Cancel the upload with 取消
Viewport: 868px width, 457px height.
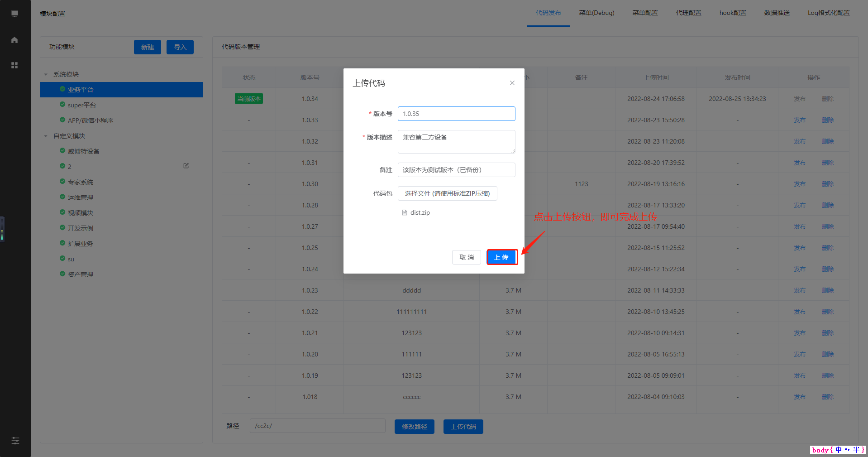click(467, 257)
